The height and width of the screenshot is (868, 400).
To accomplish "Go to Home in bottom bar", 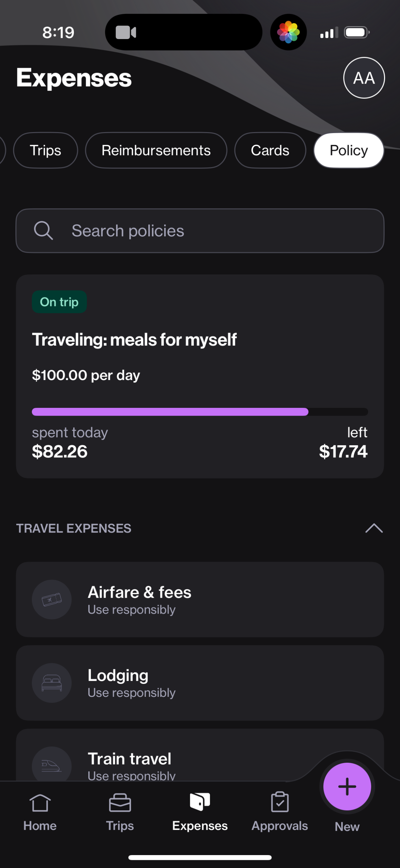I will tap(40, 812).
